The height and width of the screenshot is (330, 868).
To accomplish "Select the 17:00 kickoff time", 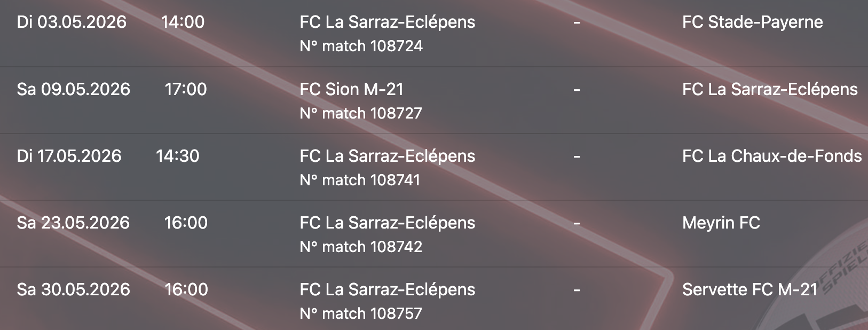I will pyautogui.click(x=185, y=89).
